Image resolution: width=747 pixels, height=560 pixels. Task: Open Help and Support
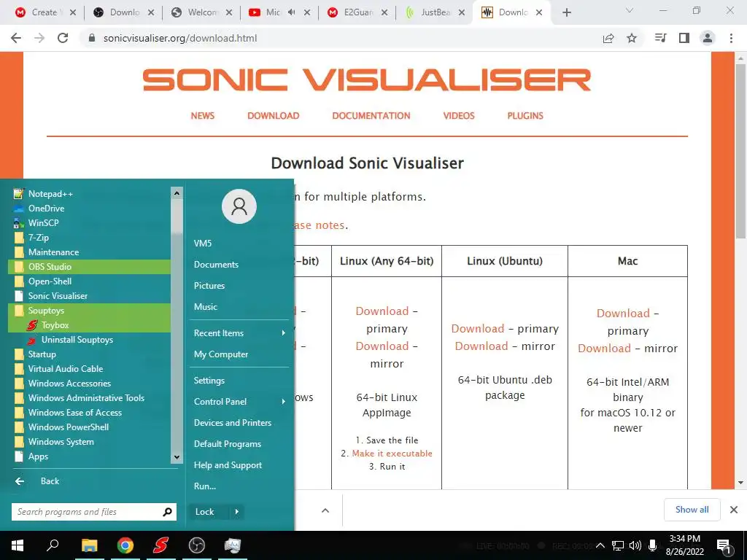[x=239, y=465]
